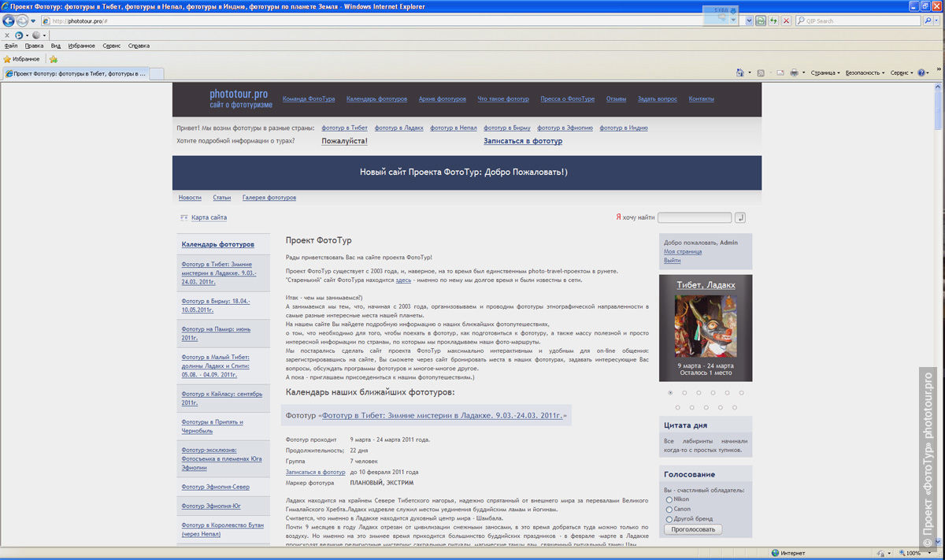Click the browser Forward arrow

[x=22, y=20]
